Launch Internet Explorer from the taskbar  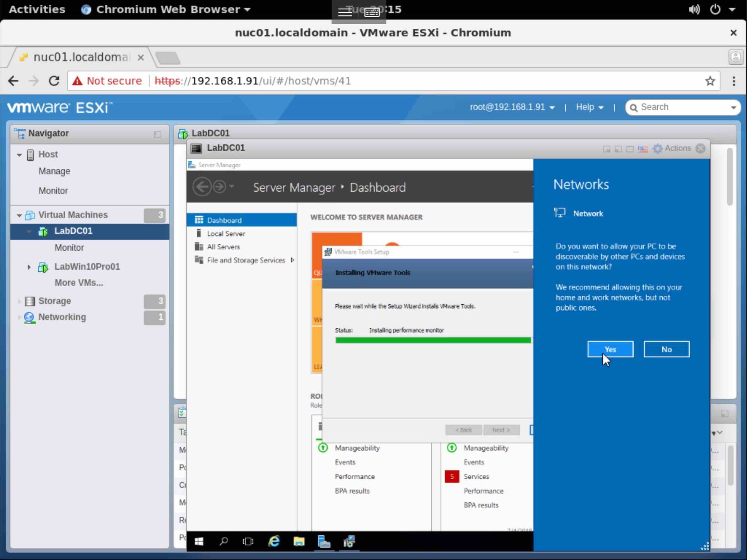(274, 541)
